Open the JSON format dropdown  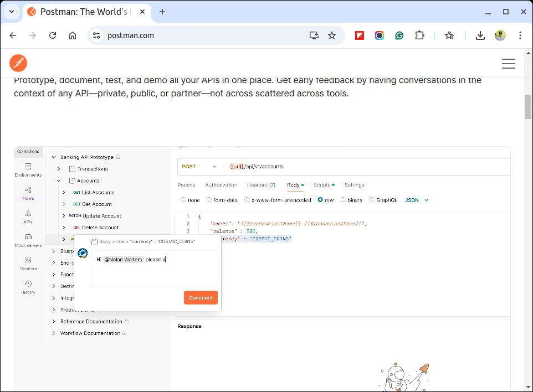(417, 200)
